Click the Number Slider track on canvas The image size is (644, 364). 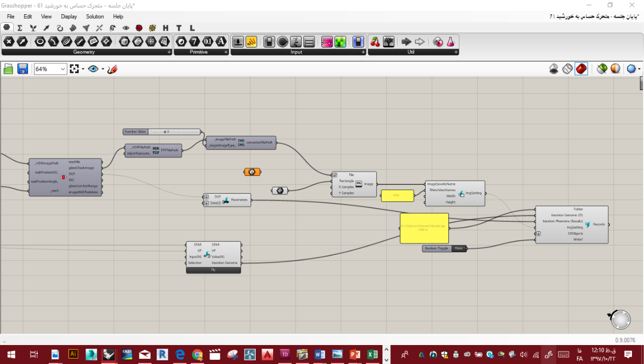click(x=174, y=132)
